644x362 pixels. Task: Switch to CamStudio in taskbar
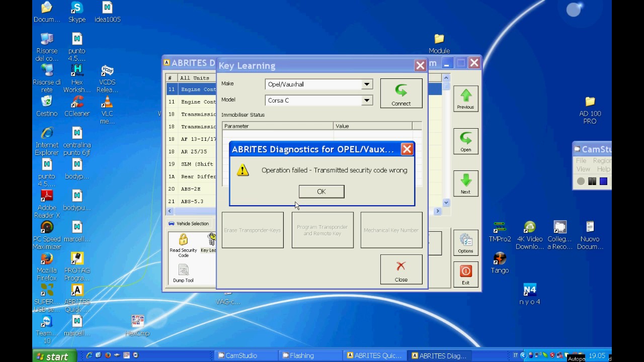[x=246, y=355]
